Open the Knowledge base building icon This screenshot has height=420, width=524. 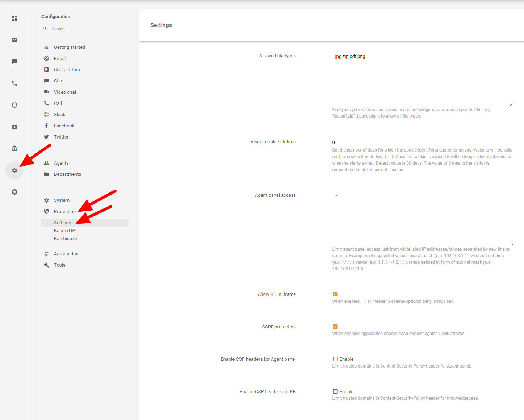coord(14,149)
